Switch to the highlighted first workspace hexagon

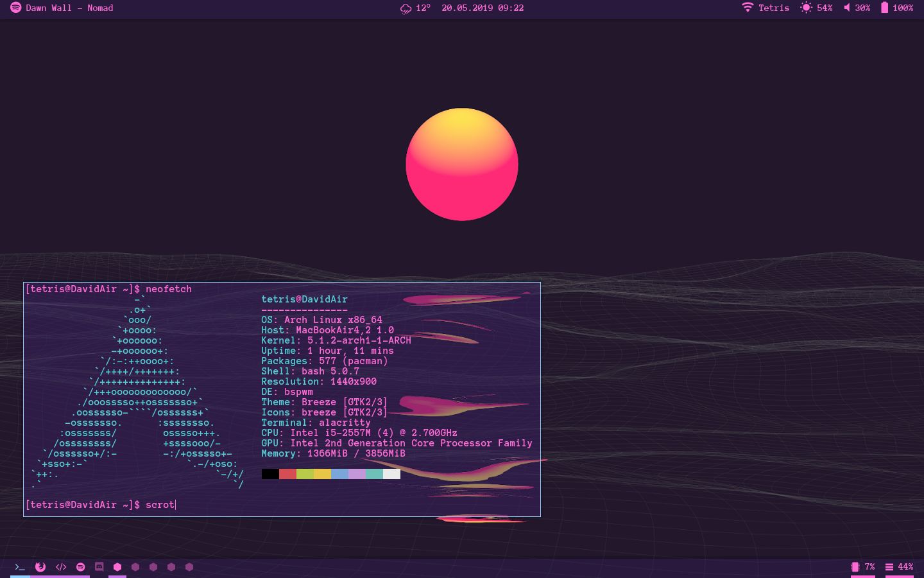[x=117, y=567]
